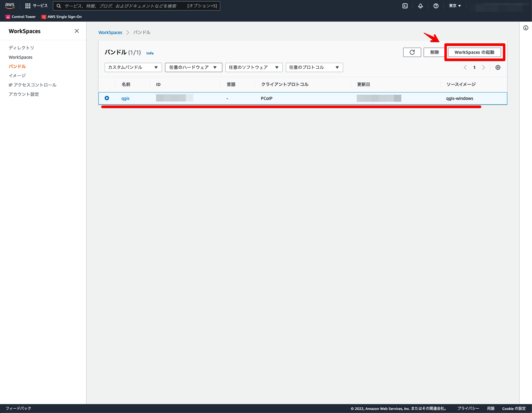
Task: Open the qgis bundle details link
Action: click(125, 98)
